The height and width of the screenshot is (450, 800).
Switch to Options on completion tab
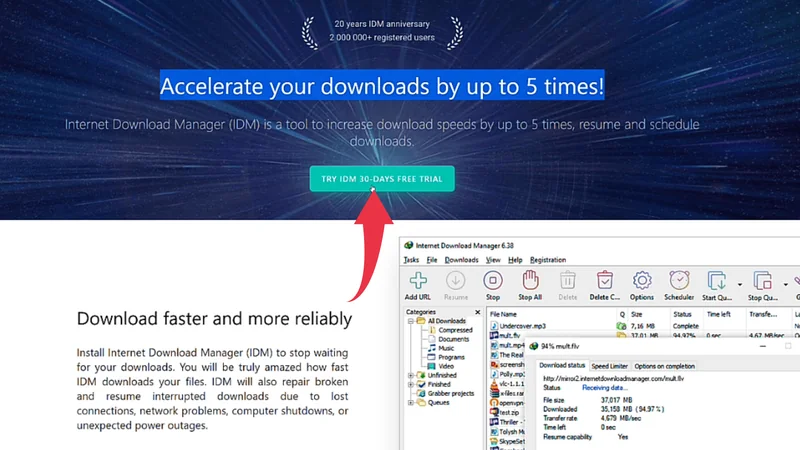tap(664, 367)
